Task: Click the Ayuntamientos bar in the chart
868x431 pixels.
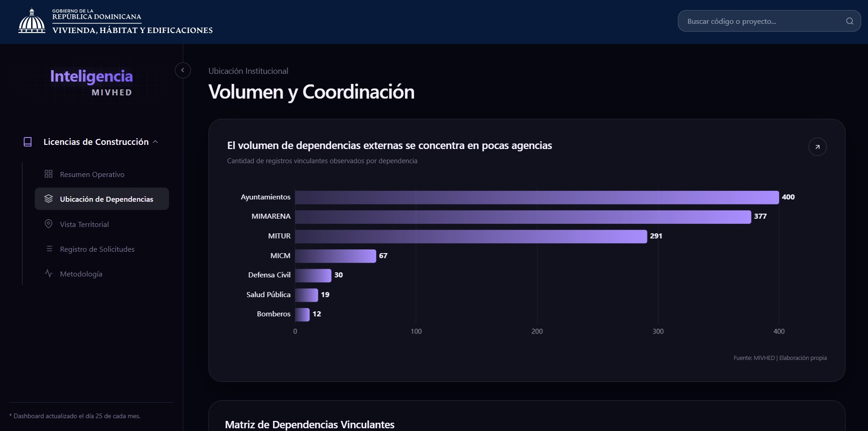Action: pyautogui.click(x=537, y=197)
